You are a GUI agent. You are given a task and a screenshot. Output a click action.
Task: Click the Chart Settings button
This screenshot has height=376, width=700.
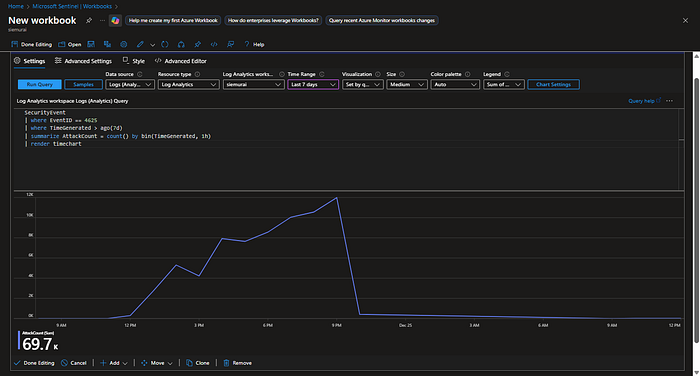pos(554,84)
